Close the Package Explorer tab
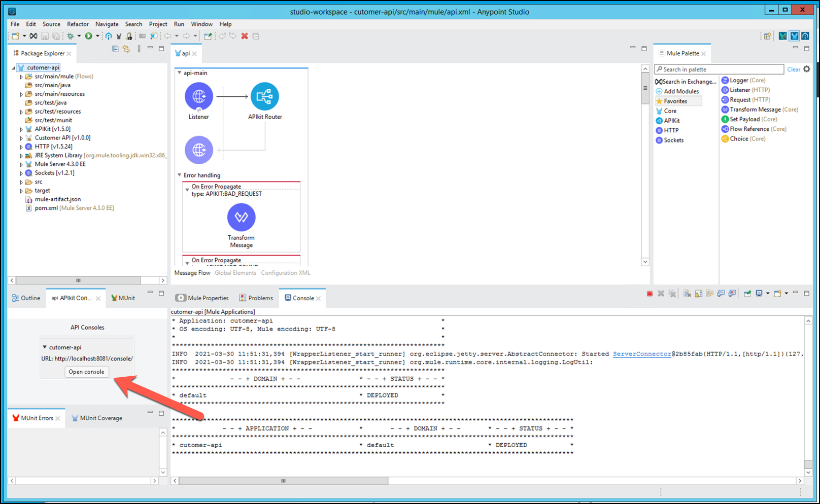 click(69, 54)
